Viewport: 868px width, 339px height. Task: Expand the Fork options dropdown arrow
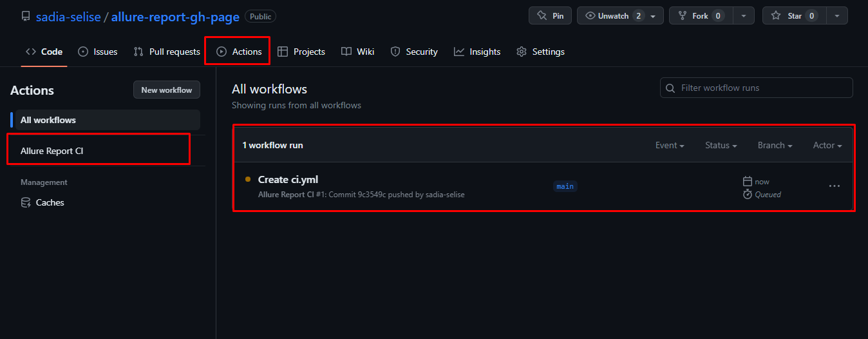(744, 16)
